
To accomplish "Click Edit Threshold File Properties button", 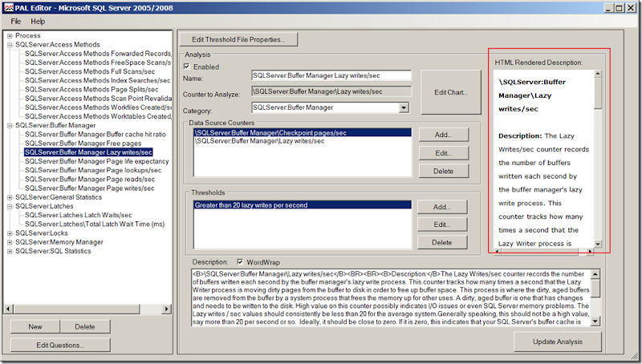I will pos(238,38).
